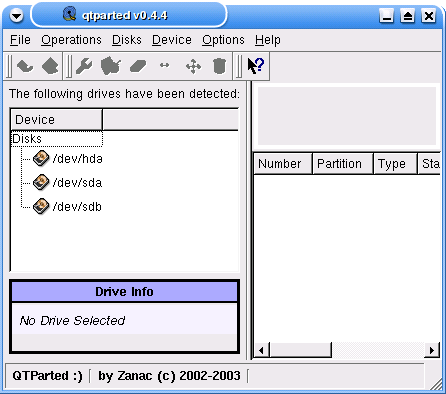Open the Disks menu
This screenshot has width=446, height=394.
[x=127, y=40]
